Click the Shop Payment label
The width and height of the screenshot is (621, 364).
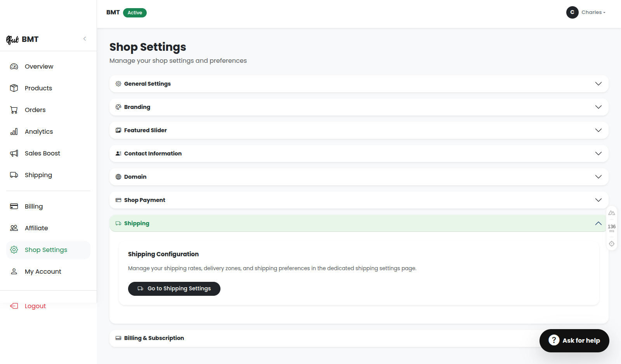[x=145, y=200]
